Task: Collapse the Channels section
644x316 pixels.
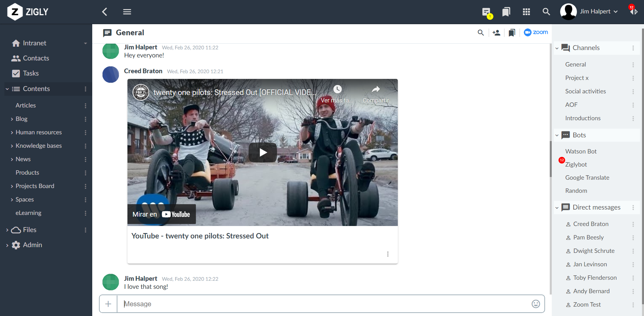Action: (557, 48)
